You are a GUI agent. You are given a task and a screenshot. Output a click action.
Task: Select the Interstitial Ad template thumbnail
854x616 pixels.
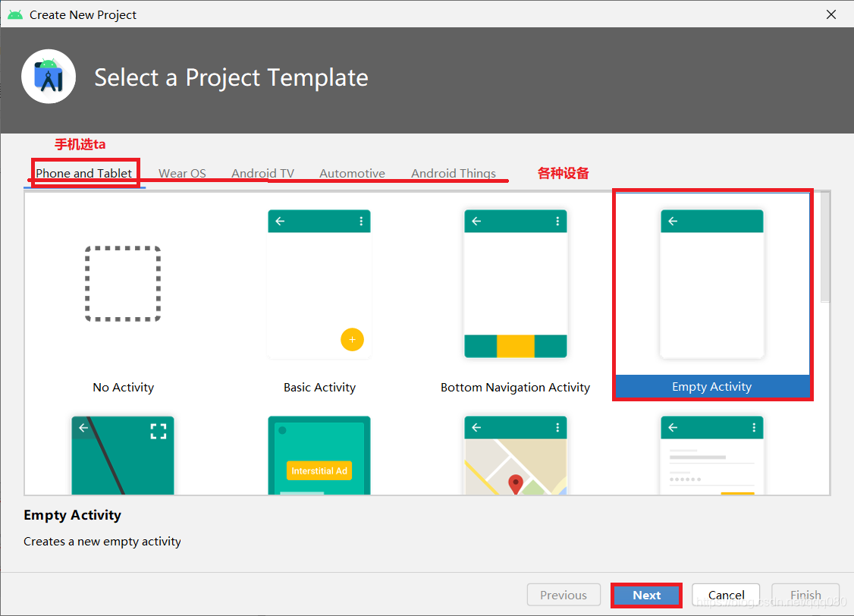319,455
